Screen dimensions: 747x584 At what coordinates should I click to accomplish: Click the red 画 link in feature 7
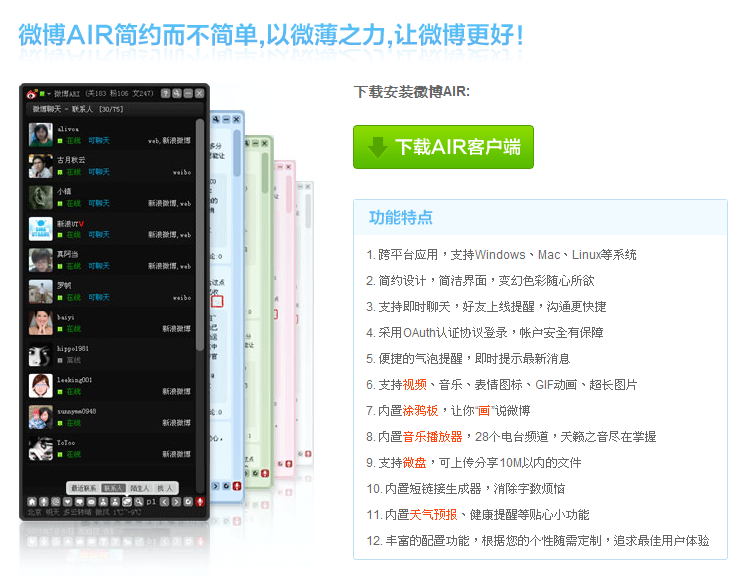click(x=484, y=411)
